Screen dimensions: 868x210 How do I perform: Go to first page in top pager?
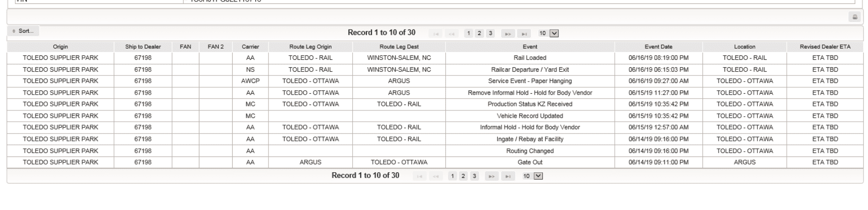pos(435,33)
